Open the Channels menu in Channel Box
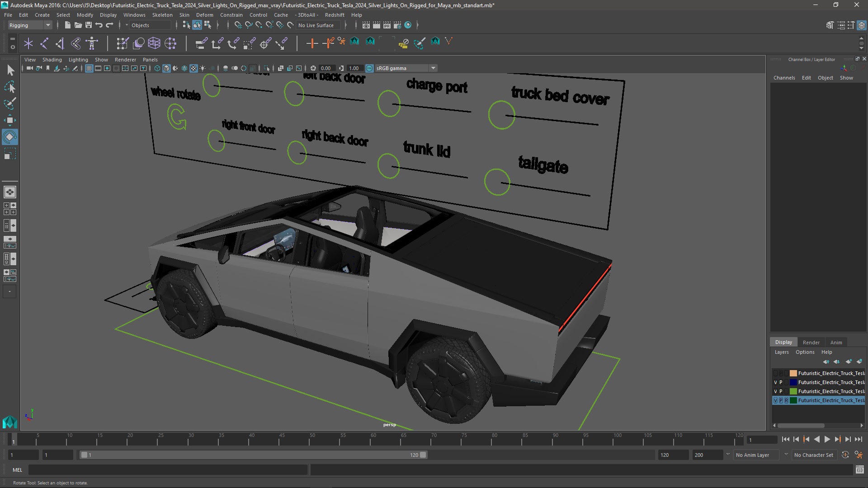The height and width of the screenshot is (488, 868). coord(784,78)
